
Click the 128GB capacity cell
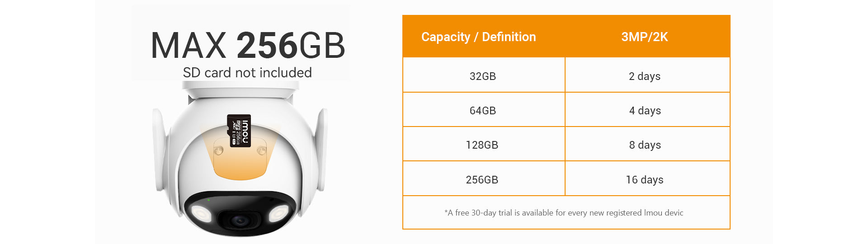point(482,145)
